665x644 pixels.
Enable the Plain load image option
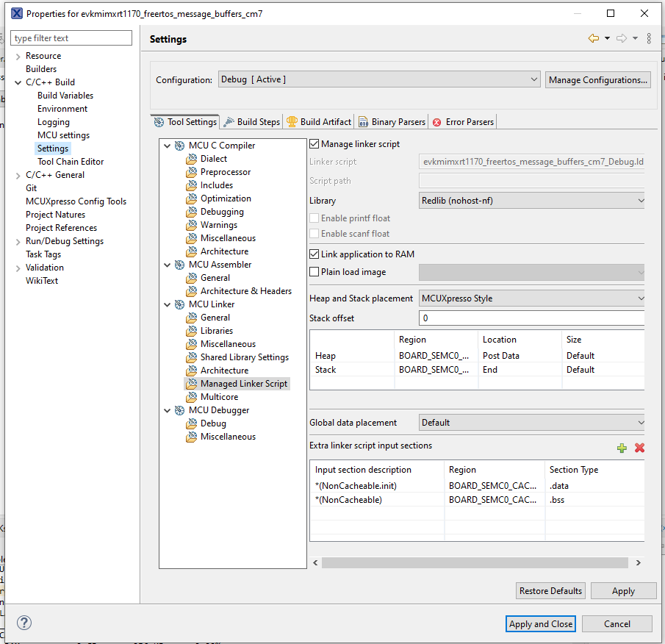click(x=314, y=271)
